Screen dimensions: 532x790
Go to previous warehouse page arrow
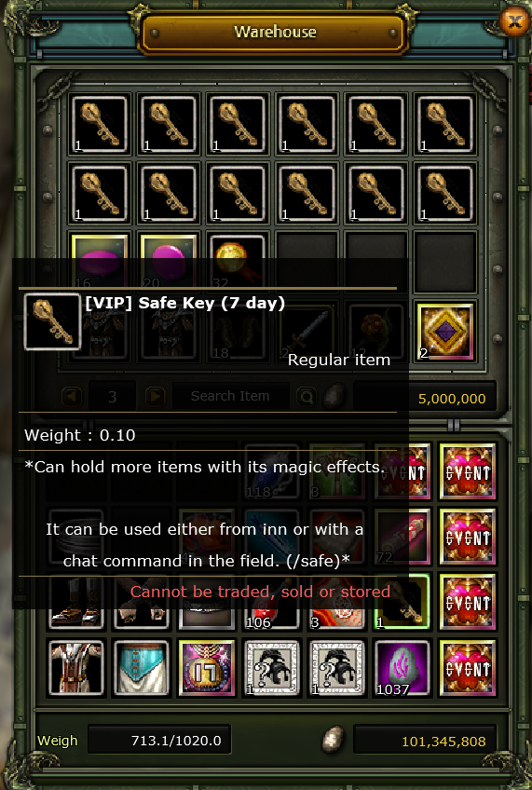tap(71, 396)
